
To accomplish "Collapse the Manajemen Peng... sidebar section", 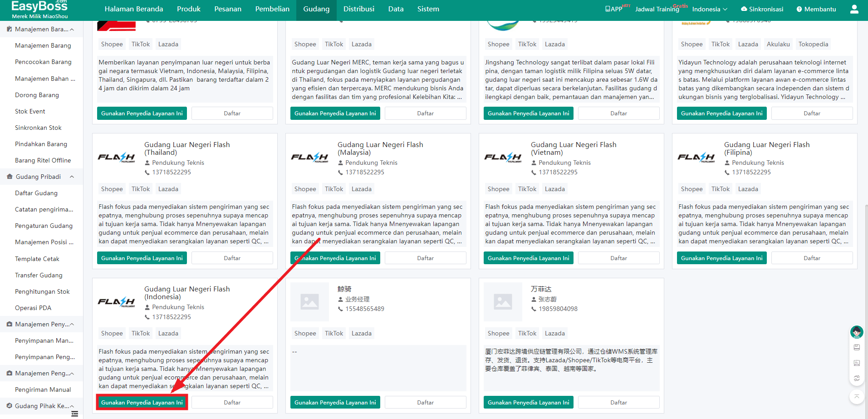I will click(72, 373).
